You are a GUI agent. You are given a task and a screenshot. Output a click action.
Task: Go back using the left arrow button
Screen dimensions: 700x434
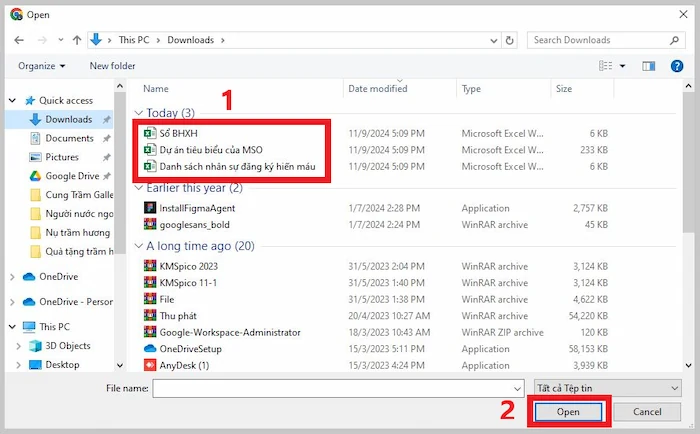(19, 40)
